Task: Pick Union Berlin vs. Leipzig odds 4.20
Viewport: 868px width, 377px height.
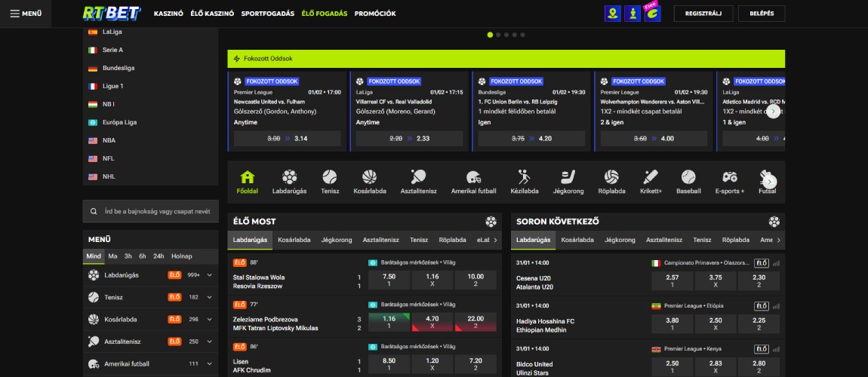Action: click(531, 139)
